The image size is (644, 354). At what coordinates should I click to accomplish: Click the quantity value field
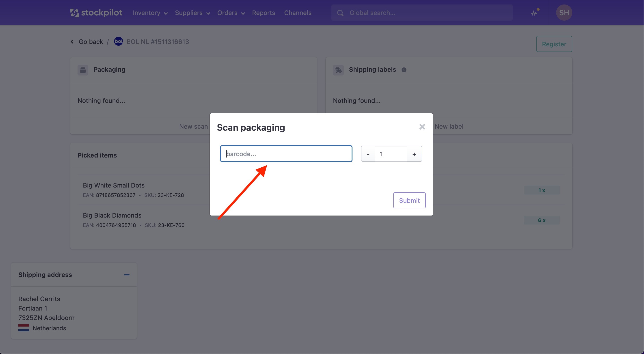pos(391,154)
